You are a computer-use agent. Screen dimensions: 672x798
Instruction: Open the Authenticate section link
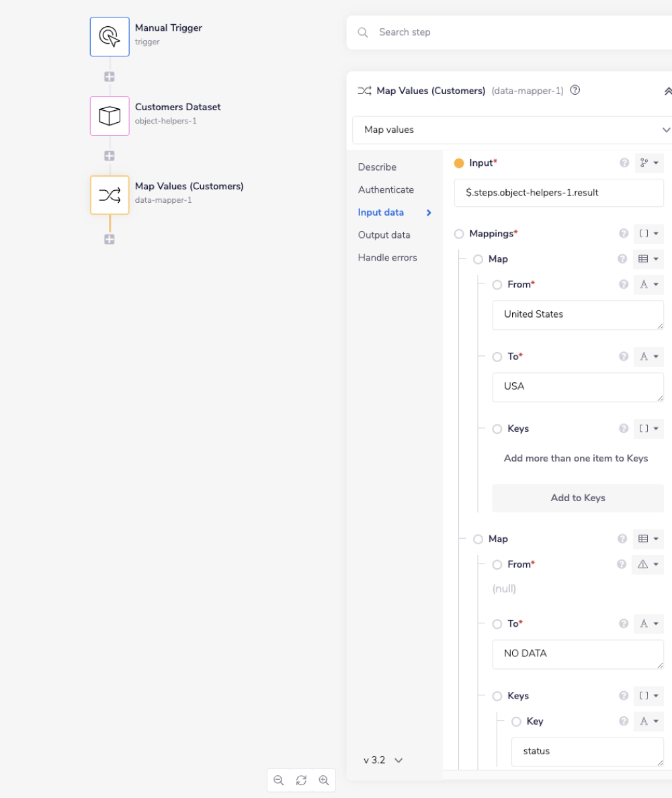(386, 189)
